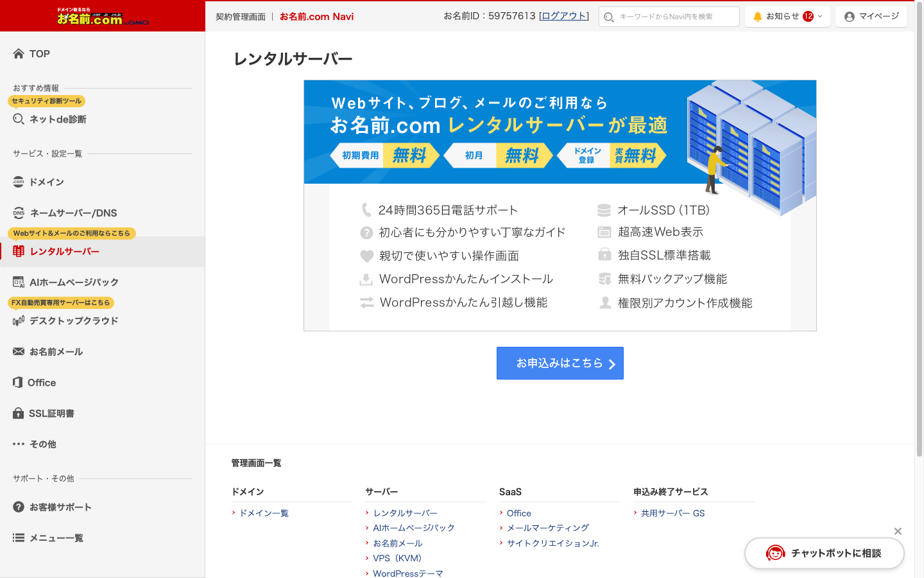Click the AIホームページパック icon
This screenshot has height=578, width=924.
point(19,282)
